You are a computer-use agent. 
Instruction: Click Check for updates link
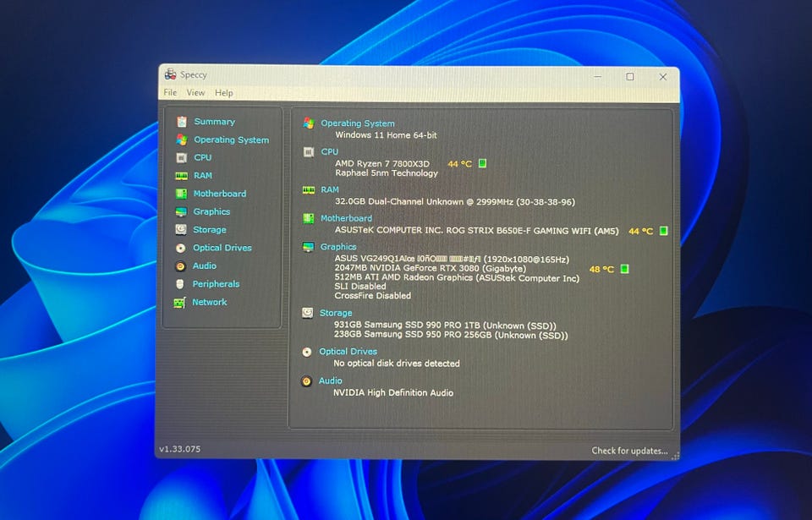(x=629, y=451)
